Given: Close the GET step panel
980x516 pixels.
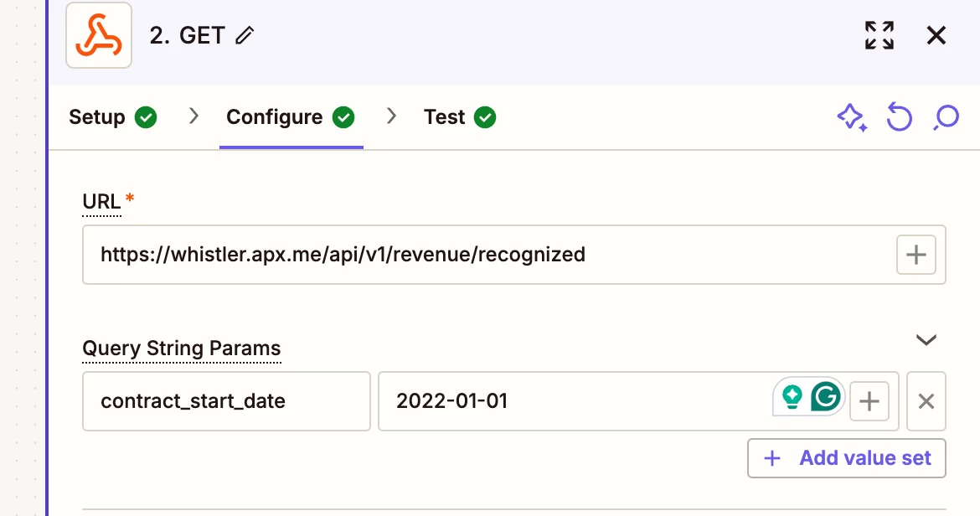Looking at the screenshot, I should tap(936, 35).
